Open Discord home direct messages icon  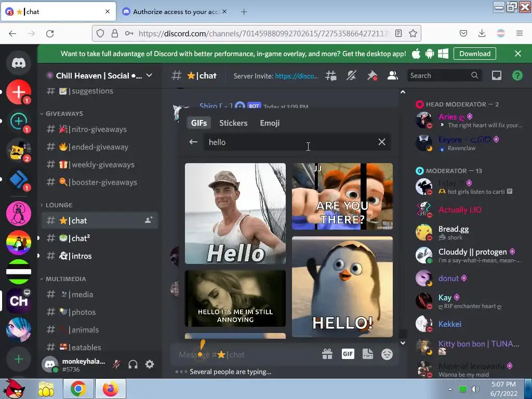coord(19,63)
